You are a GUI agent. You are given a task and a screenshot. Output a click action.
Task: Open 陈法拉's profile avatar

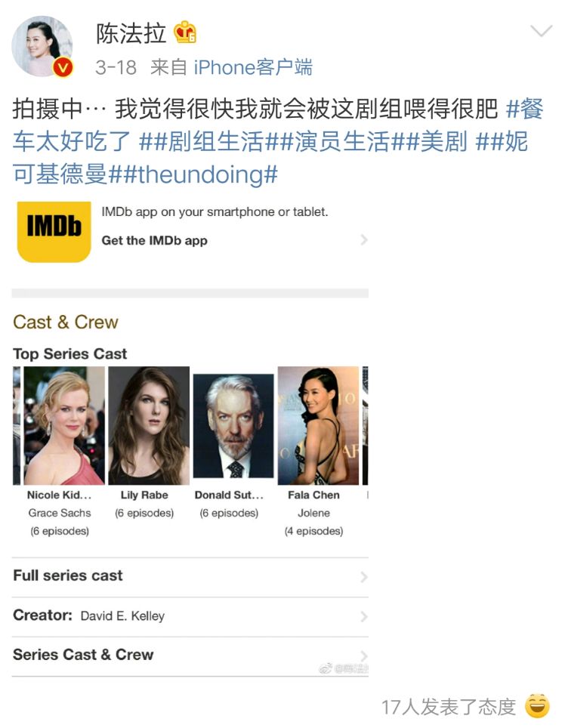(x=42, y=45)
